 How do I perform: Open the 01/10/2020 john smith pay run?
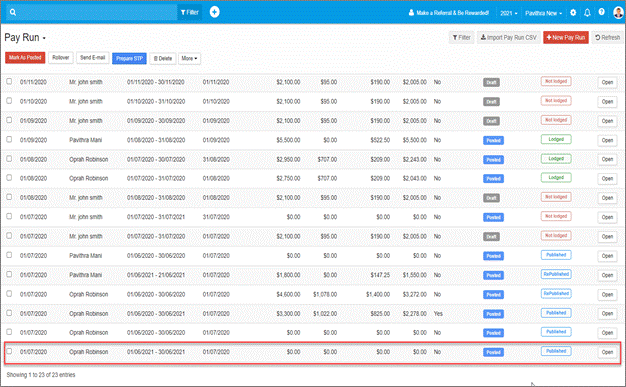tap(607, 101)
